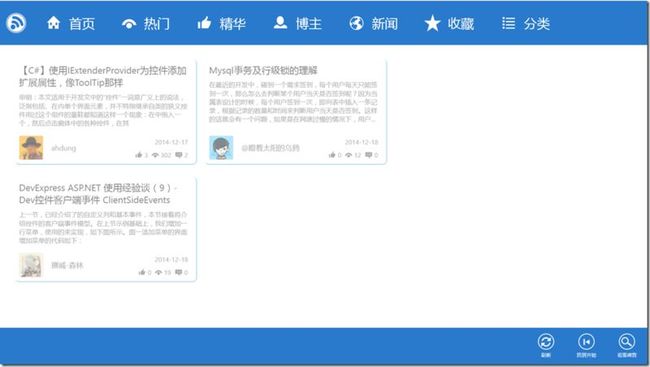Show the 收藏 favorites tab
650x367 pixels.
[449, 24]
